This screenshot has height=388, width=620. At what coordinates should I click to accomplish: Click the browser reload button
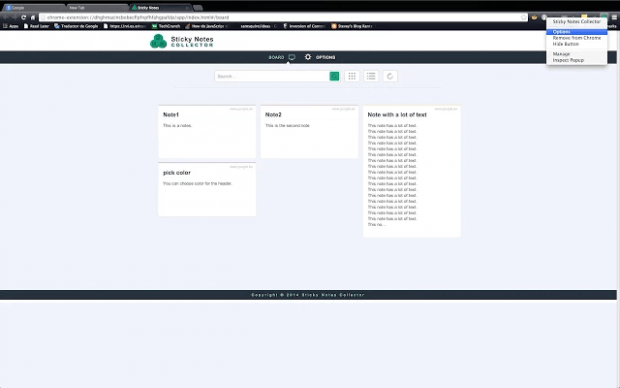24,17
